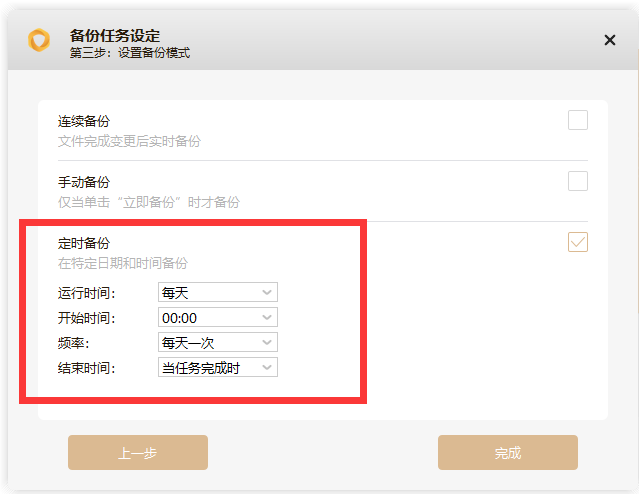
Task: Click the chevron arrow in 频率 box
Action: (x=267, y=342)
